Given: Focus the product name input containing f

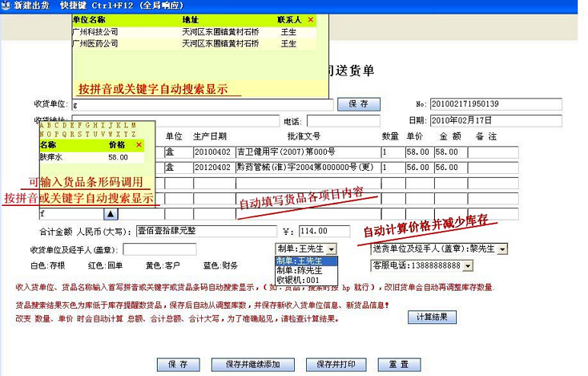Looking at the screenshot, I should [x=71, y=214].
